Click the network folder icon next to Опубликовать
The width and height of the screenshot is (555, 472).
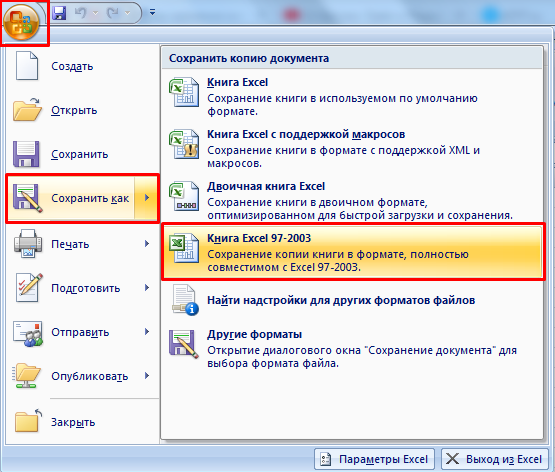[27, 376]
